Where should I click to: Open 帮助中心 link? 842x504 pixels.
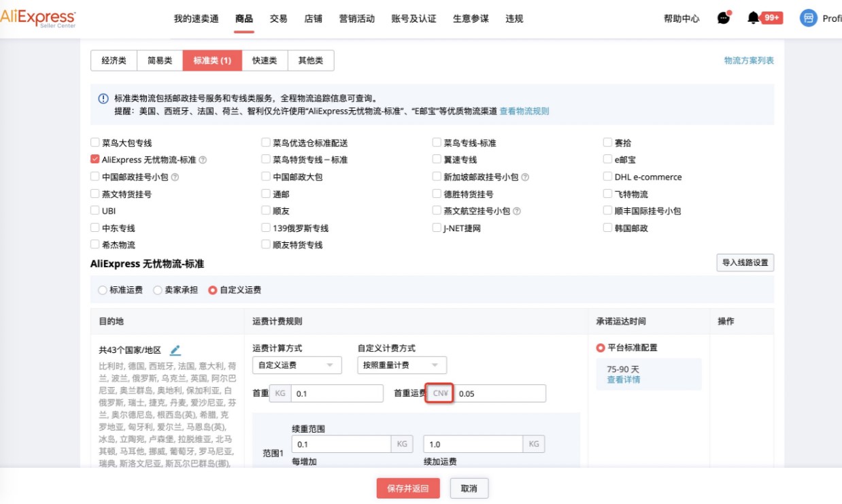[x=681, y=19]
